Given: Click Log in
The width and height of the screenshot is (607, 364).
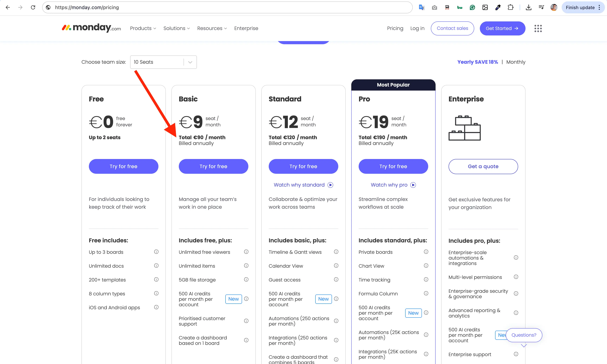Looking at the screenshot, I should [x=417, y=28].
